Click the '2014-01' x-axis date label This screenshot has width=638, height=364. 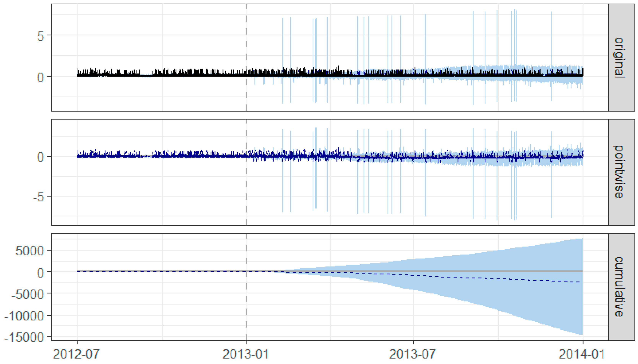coord(582,354)
